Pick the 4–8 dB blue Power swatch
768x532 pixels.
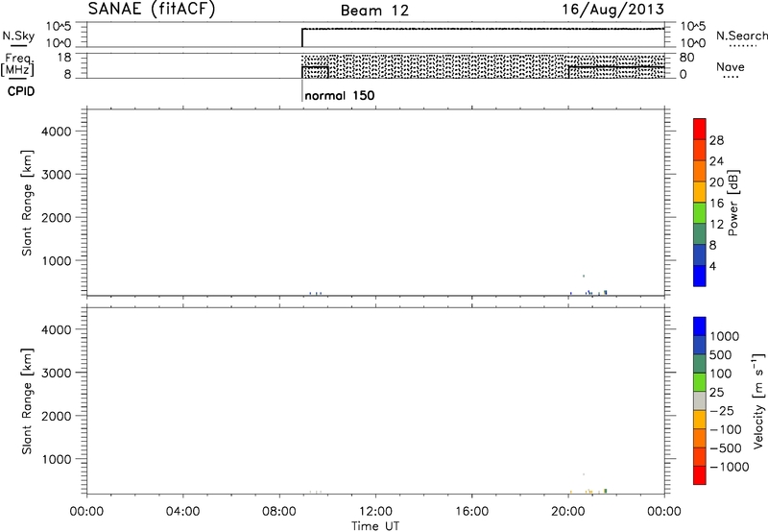tap(700, 254)
